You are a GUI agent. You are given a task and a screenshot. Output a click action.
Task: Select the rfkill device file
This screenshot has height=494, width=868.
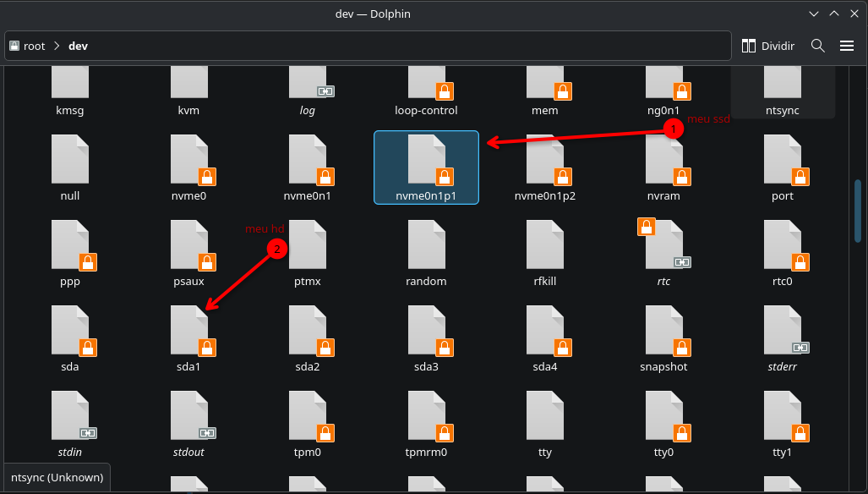point(544,253)
